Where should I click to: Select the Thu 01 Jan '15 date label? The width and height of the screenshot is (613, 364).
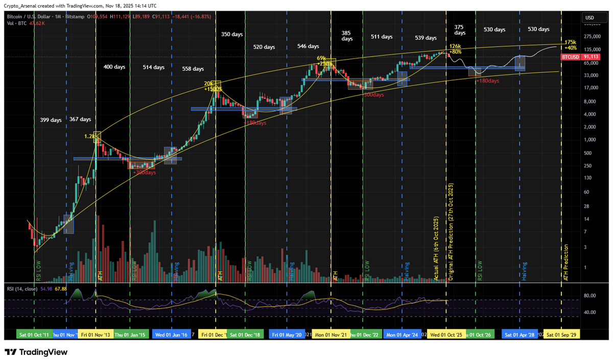tap(130, 335)
